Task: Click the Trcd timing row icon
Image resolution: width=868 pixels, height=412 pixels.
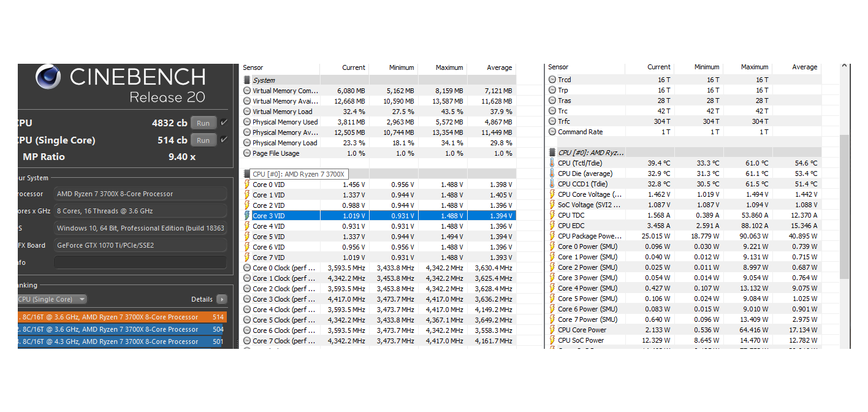Action: click(x=552, y=80)
